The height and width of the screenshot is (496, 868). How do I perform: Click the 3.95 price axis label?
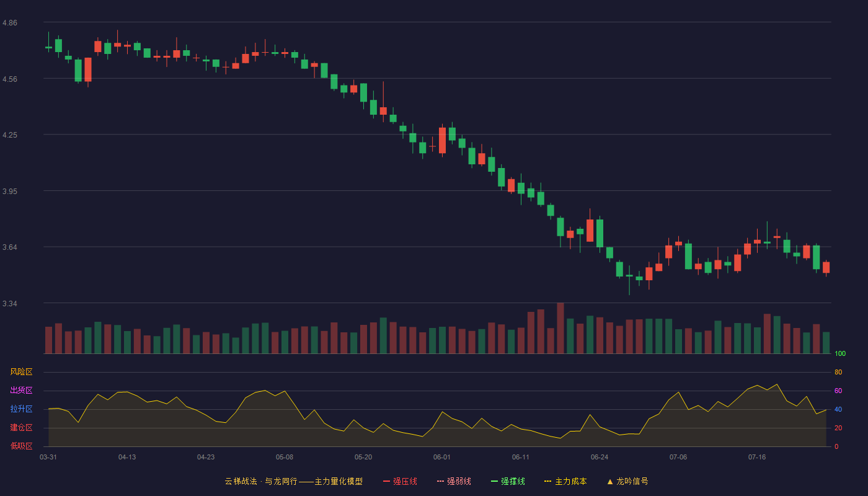tap(10, 192)
